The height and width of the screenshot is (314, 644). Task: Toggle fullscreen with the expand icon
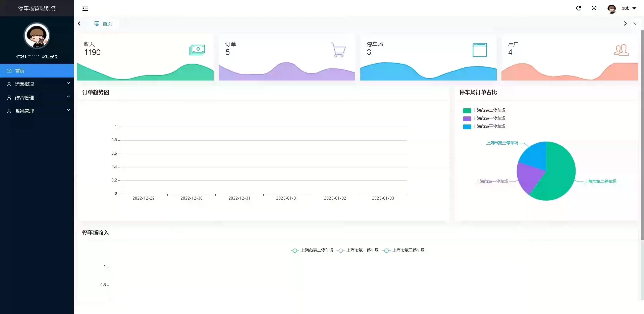point(594,8)
